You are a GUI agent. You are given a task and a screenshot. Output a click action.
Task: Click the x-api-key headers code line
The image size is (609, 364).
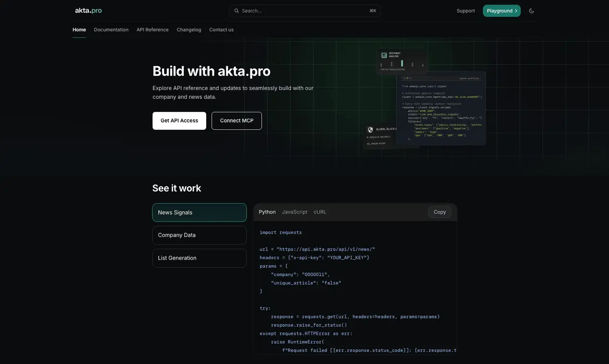tap(315, 258)
